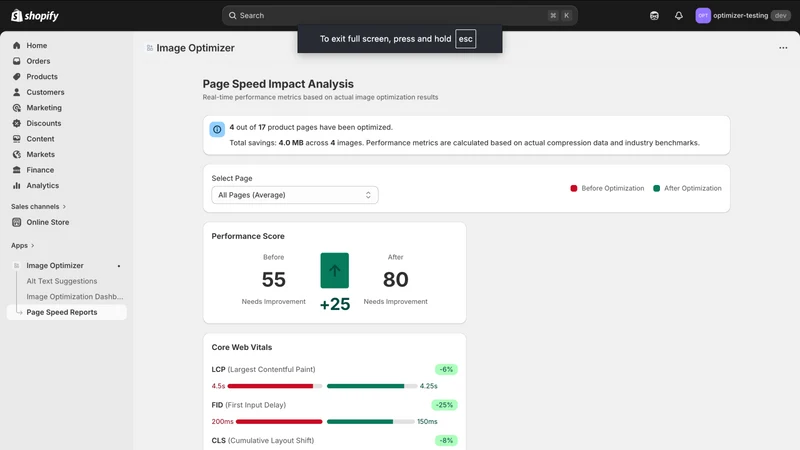The width and height of the screenshot is (800, 450).
Task: Click the pin dot next to Image Optimizer
Action: [x=119, y=266]
